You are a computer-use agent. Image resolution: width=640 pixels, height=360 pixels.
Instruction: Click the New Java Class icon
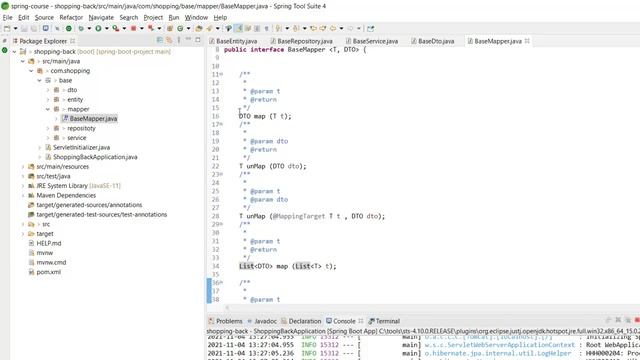[180, 29]
